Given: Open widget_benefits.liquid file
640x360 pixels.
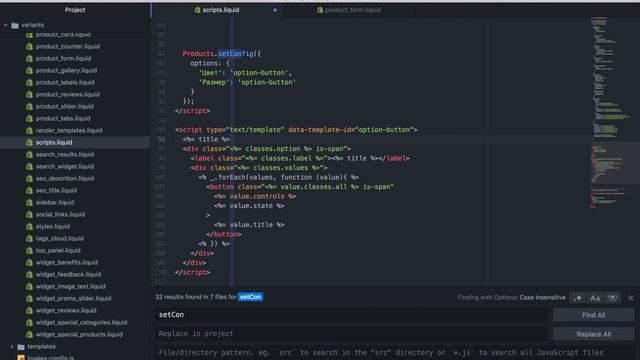Looking at the screenshot, I should pos(67,262).
